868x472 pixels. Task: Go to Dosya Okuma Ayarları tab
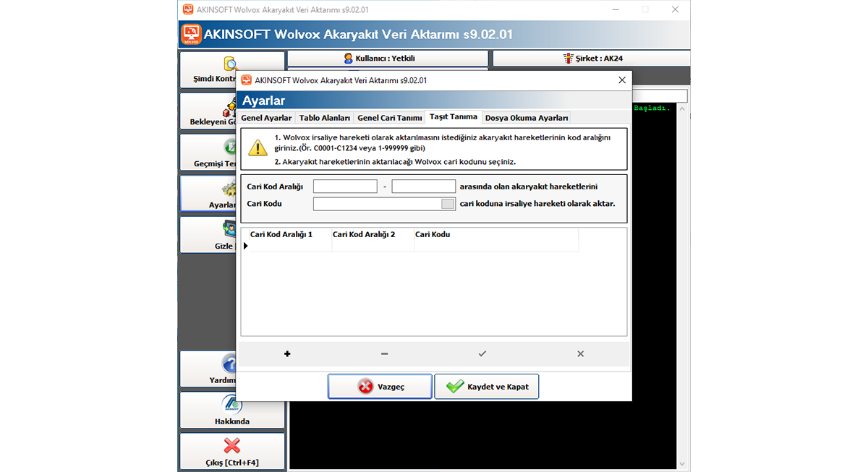coord(527,118)
